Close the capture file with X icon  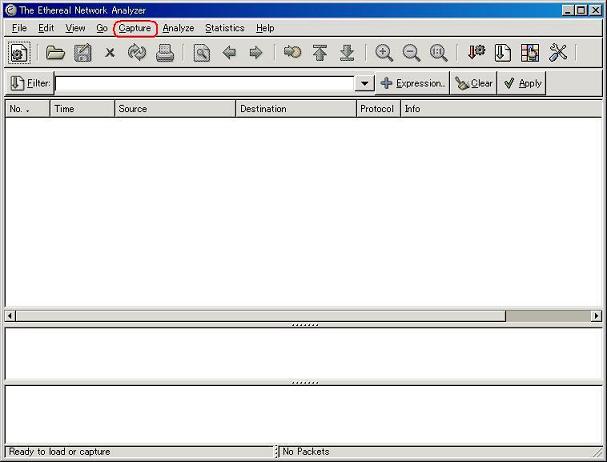pos(110,53)
